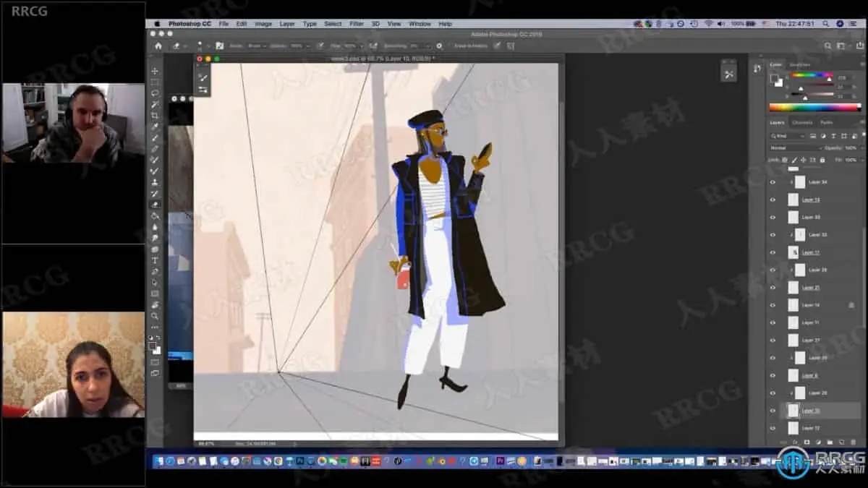The image size is (868, 488).
Task: Select the Eyedropper tool
Action: (x=155, y=127)
